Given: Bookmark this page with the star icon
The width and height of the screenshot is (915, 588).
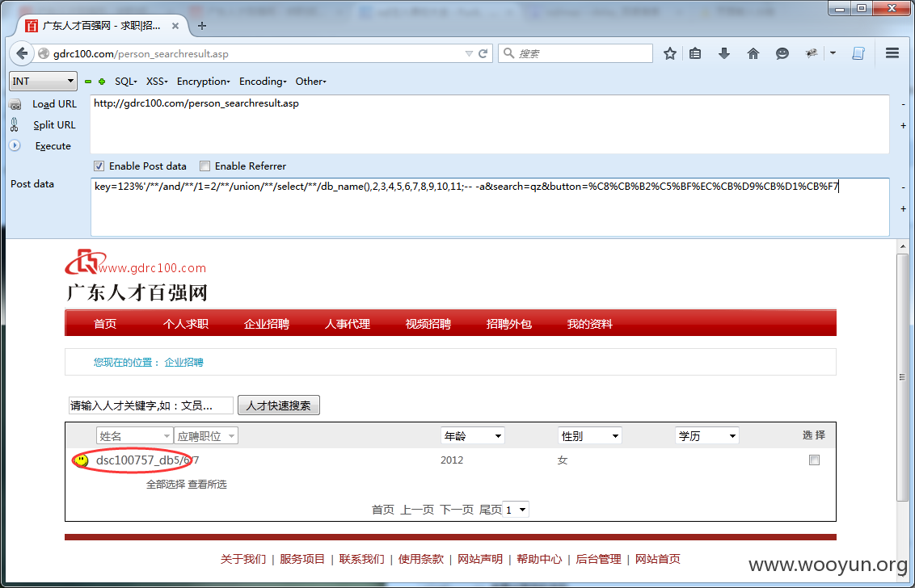Looking at the screenshot, I should pyautogui.click(x=670, y=53).
